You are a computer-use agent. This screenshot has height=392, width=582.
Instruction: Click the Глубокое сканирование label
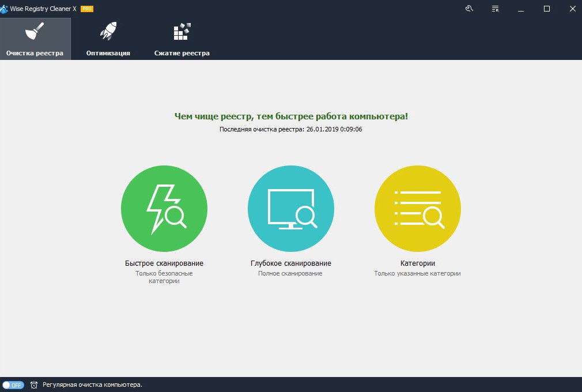pos(291,263)
